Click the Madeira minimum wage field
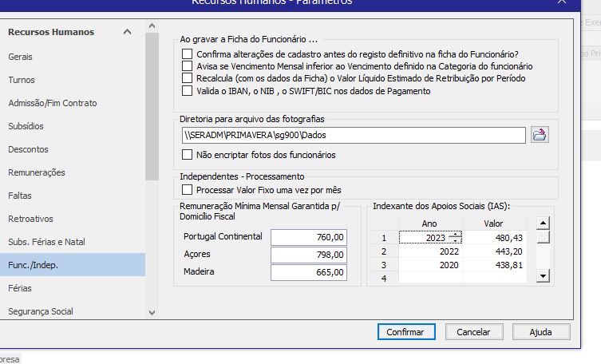The width and height of the screenshot is (601, 364). pyautogui.click(x=309, y=272)
